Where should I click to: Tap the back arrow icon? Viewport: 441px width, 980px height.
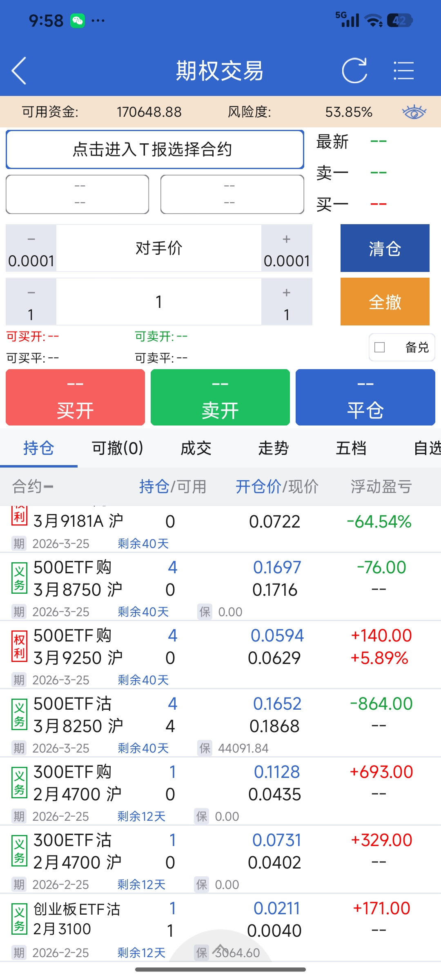pos(19,71)
